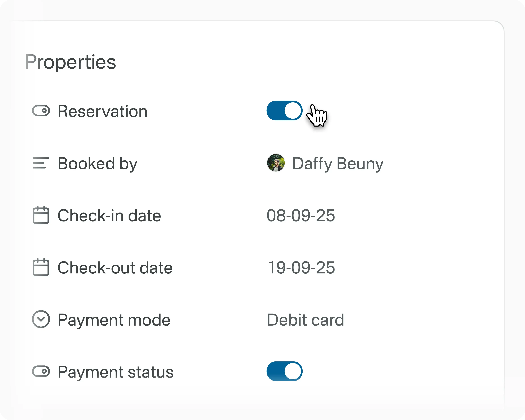Select the Payment mode property label
525x420 pixels.
(114, 320)
